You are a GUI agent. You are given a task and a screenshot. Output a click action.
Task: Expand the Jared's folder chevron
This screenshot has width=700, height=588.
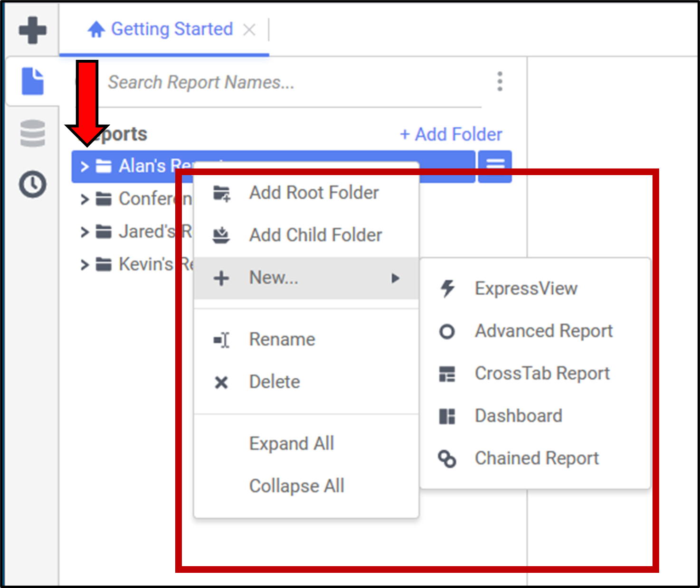[x=85, y=232]
